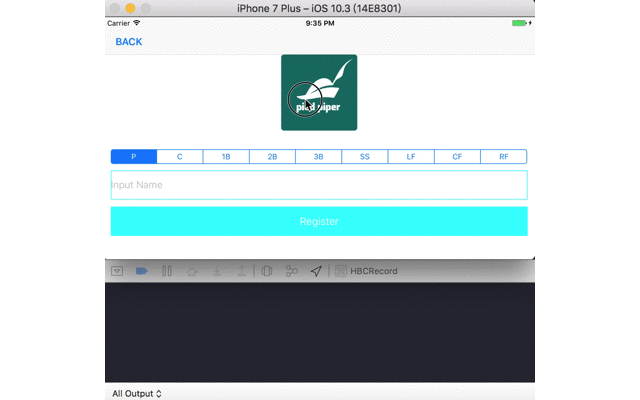The image size is (640, 400).
Task: Click the Input Name text field
Action: click(x=319, y=185)
